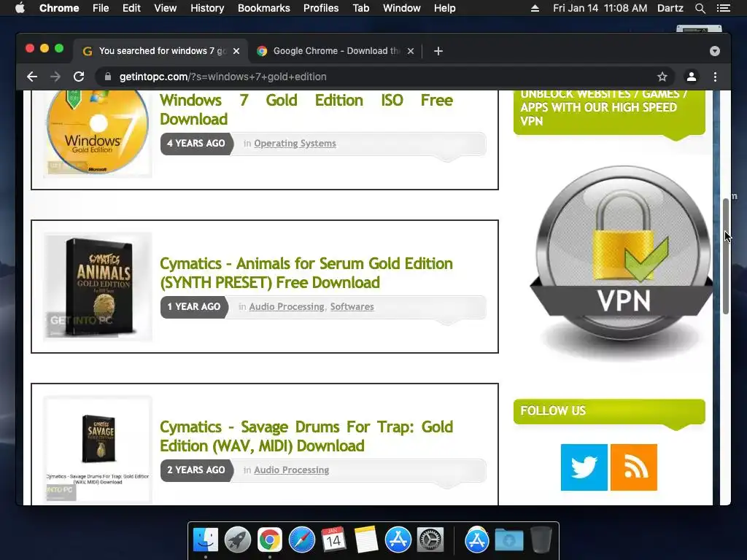Open Cymatics Animals for Serum Gold Edition
The image size is (747, 560).
click(306, 273)
